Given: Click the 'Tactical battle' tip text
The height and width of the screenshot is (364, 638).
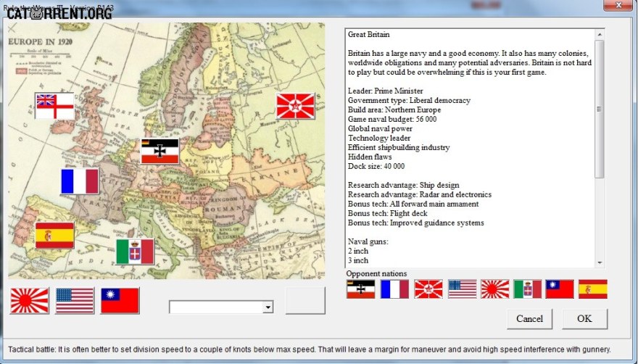Looking at the screenshot, I should (x=310, y=349).
